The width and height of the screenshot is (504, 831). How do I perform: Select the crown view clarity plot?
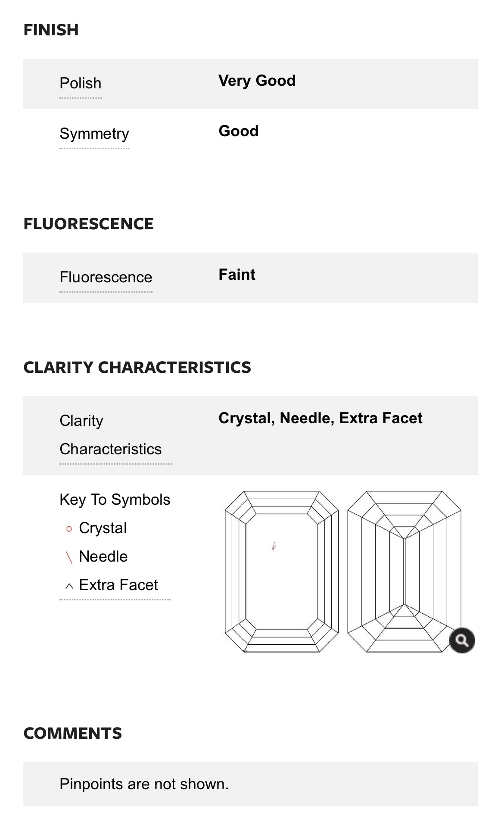point(282,571)
